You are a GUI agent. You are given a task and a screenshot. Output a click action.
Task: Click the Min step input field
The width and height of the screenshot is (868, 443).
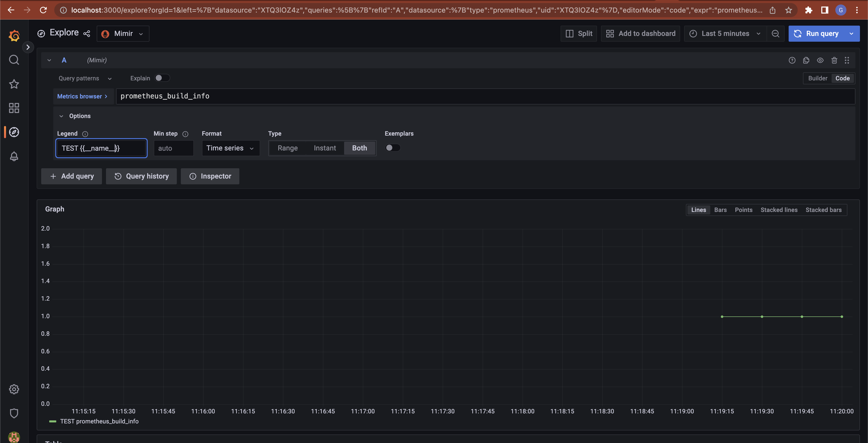tap(174, 148)
